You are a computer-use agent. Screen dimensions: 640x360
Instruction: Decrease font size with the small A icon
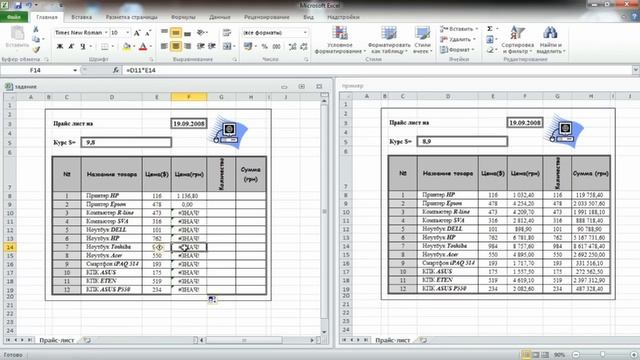click(148, 33)
